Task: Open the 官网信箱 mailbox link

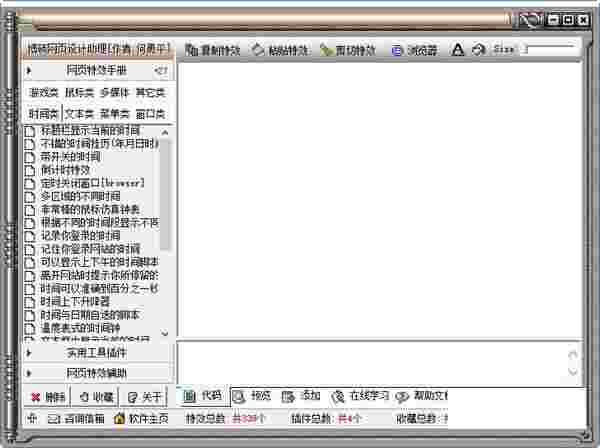Action: (76, 419)
